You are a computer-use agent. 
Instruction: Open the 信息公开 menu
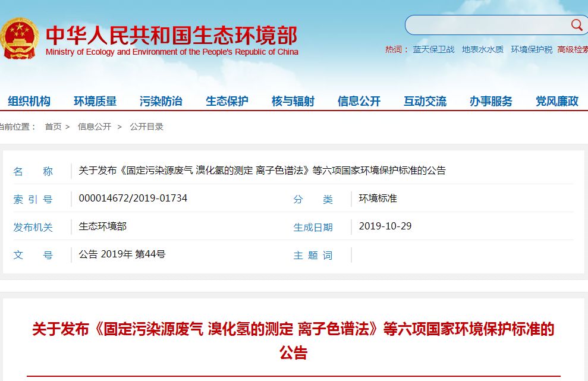pos(359,101)
